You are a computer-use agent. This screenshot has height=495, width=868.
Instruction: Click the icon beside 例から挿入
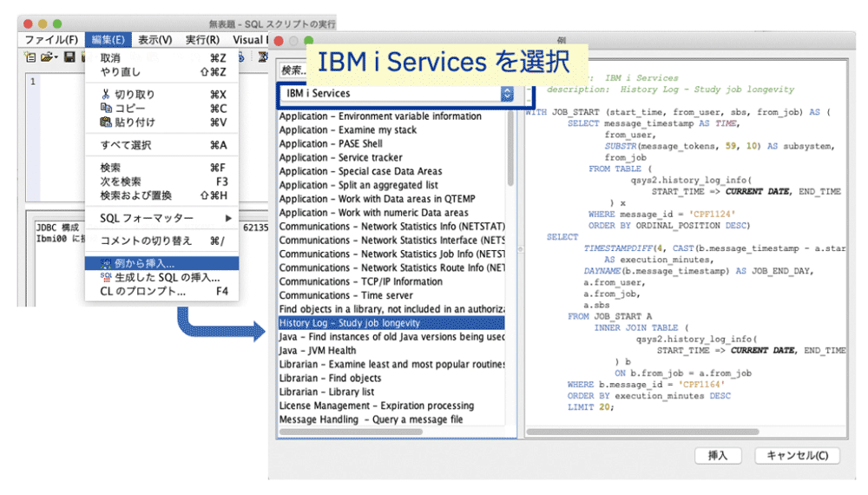pos(106,263)
